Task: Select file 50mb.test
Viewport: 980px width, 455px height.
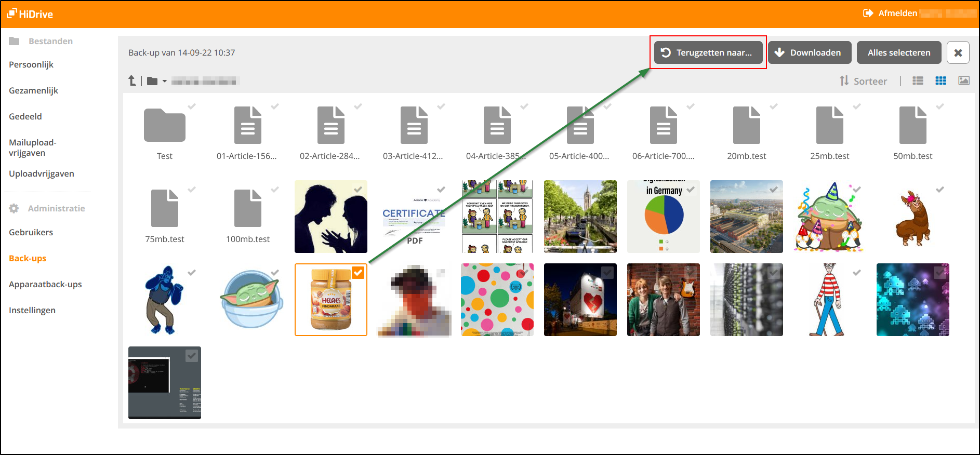Action: coord(913,125)
